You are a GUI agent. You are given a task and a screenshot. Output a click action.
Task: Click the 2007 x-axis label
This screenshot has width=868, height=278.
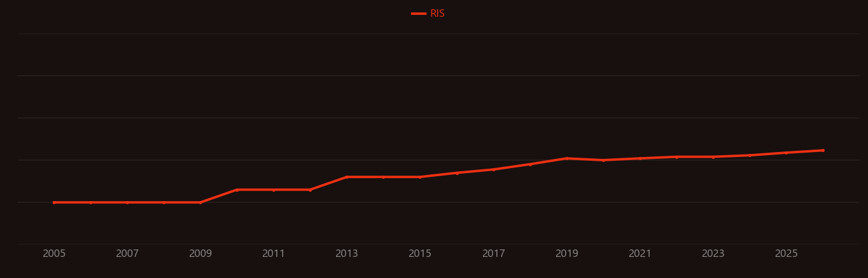tap(127, 254)
